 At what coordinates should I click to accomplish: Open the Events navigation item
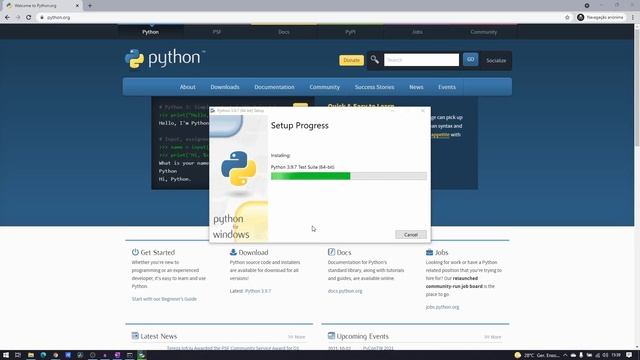[x=447, y=87]
